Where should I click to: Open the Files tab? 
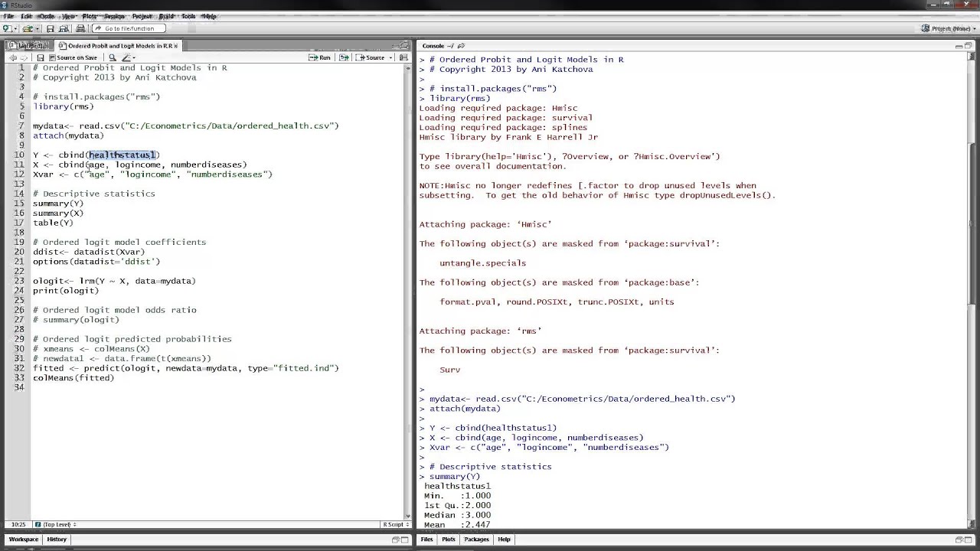[x=426, y=540]
